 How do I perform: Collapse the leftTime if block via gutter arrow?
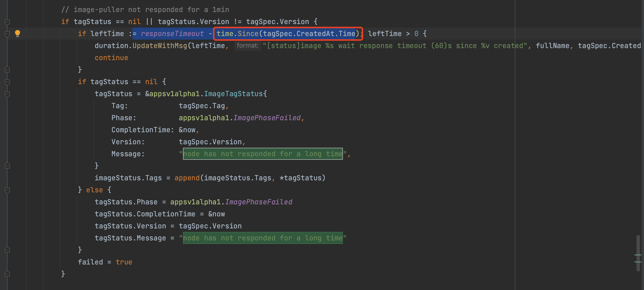point(7,33)
